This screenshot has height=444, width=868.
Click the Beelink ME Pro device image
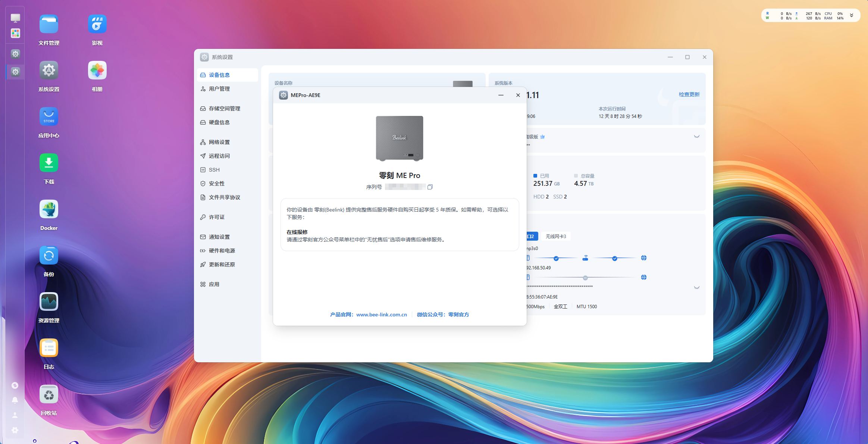click(399, 138)
